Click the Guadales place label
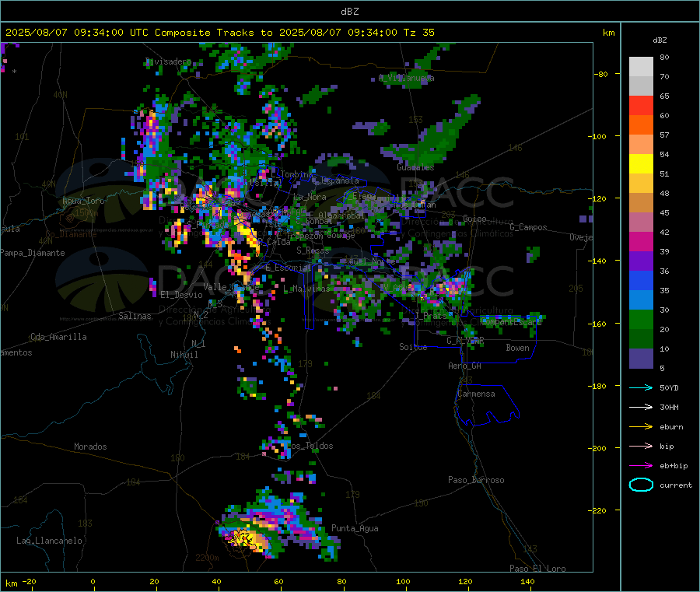This screenshot has height=592, width=700. pos(415,167)
